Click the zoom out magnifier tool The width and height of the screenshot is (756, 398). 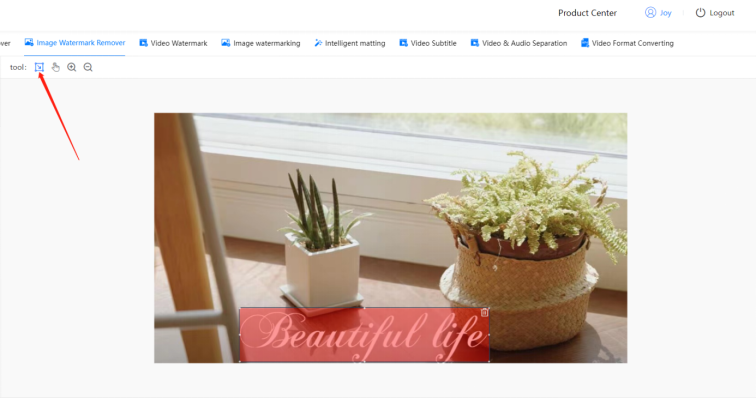click(x=88, y=67)
